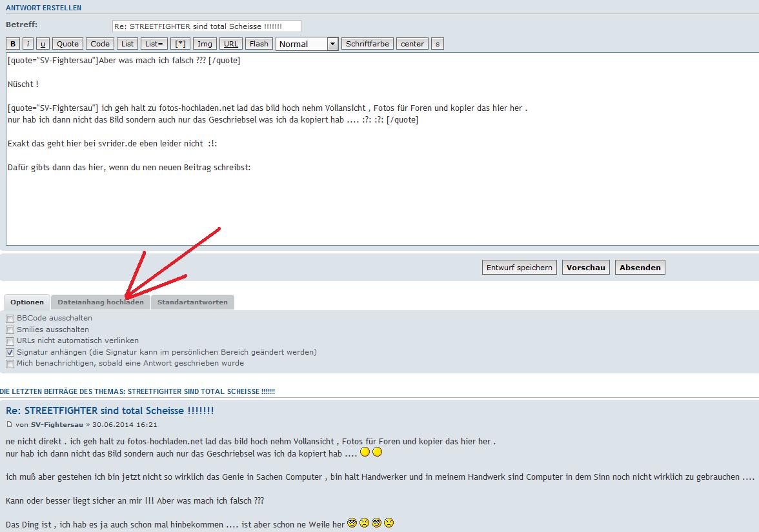Toggle bold formatting B button

click(13, 44)
